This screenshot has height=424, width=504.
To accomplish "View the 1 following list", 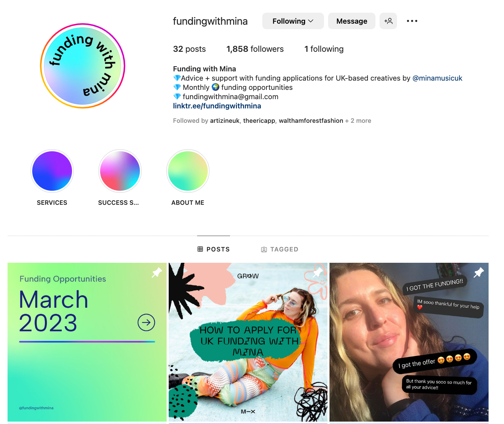I will pyautogui.click(x=324, y=49).
